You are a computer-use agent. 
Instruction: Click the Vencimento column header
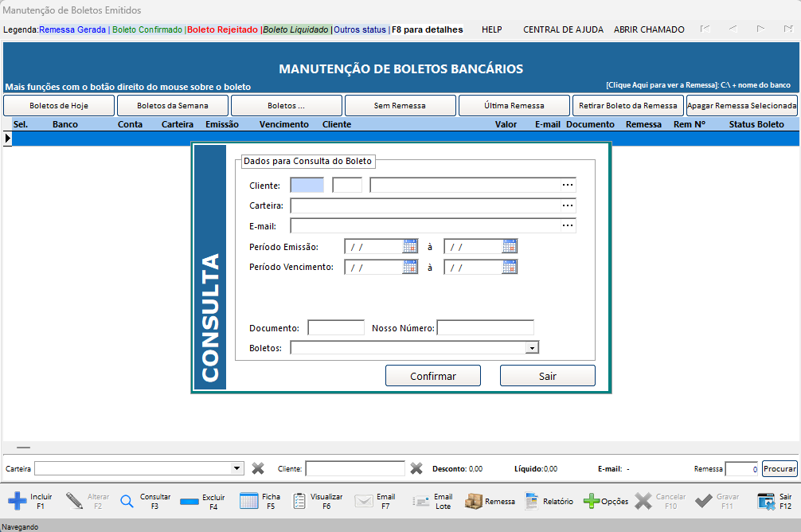(284, 124)
